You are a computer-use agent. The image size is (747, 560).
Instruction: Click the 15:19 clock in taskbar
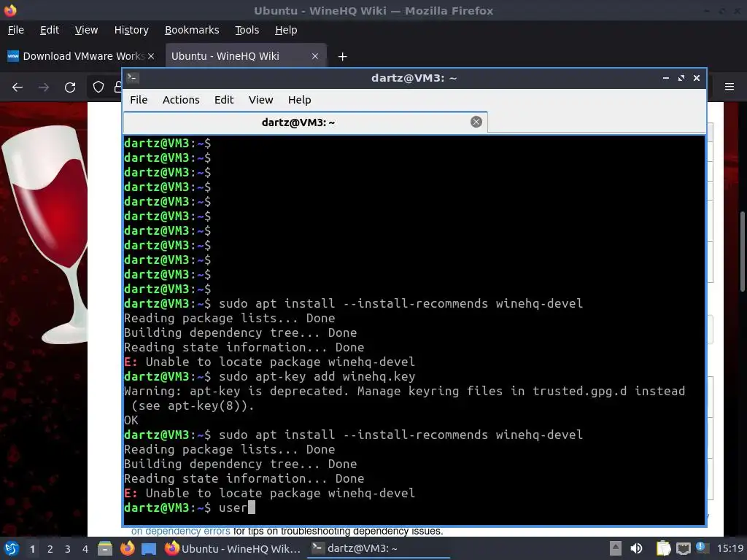[730, 548]
